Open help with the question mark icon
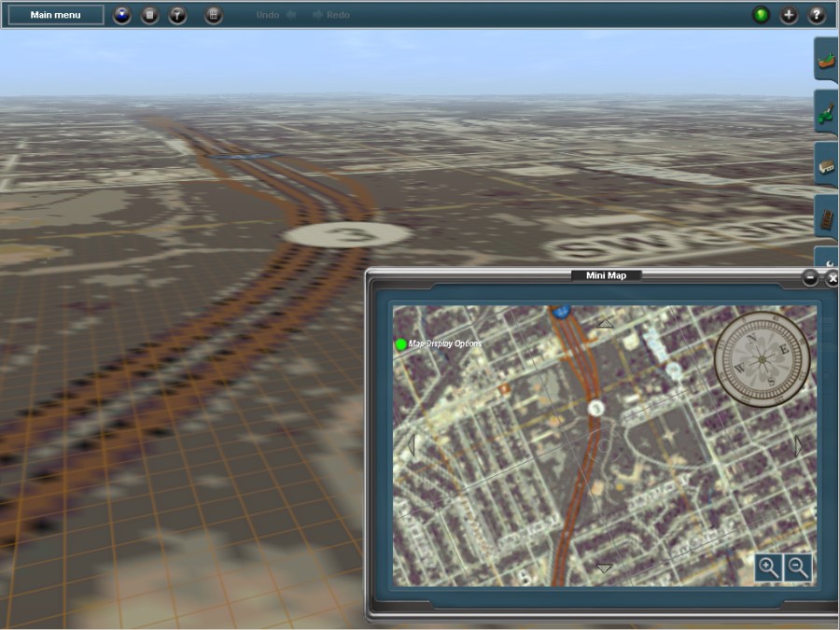The image size is (840, 630). [817, 15]
